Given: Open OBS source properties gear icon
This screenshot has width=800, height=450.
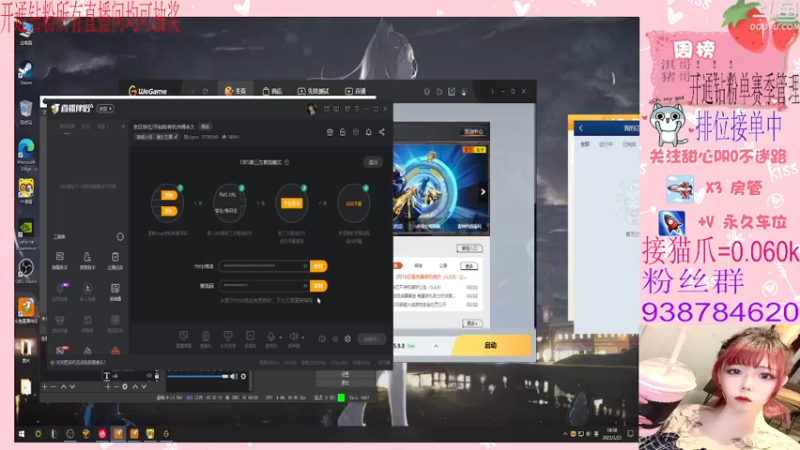Looking at the screenshot, I should coord(125,387).
